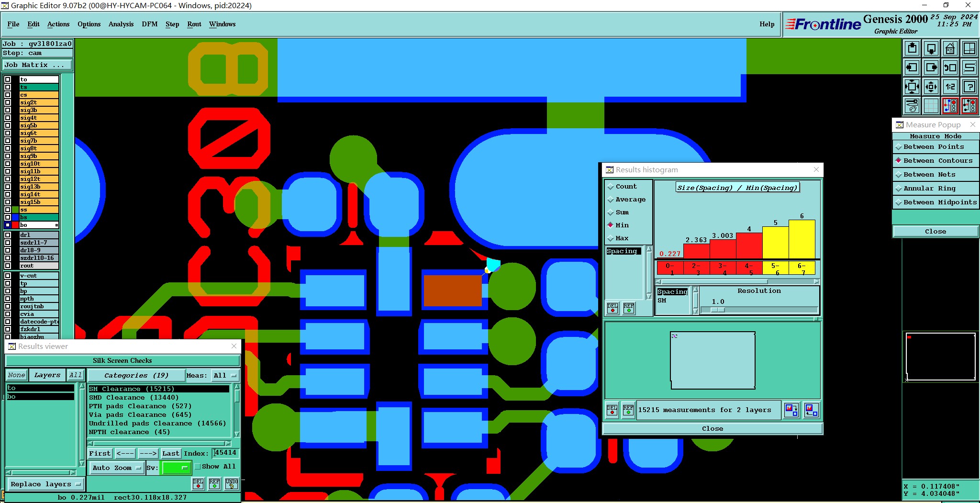This screenshot has width=980, height=503.
Task: Open the Auto Zoom dropdown
Action: [117, 468]
